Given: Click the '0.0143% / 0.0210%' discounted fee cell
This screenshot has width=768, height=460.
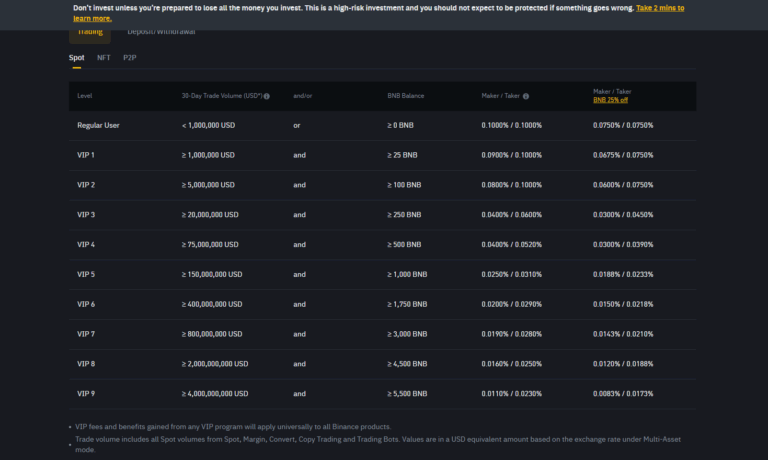Looking at the screenshot, I should (623, 335).
